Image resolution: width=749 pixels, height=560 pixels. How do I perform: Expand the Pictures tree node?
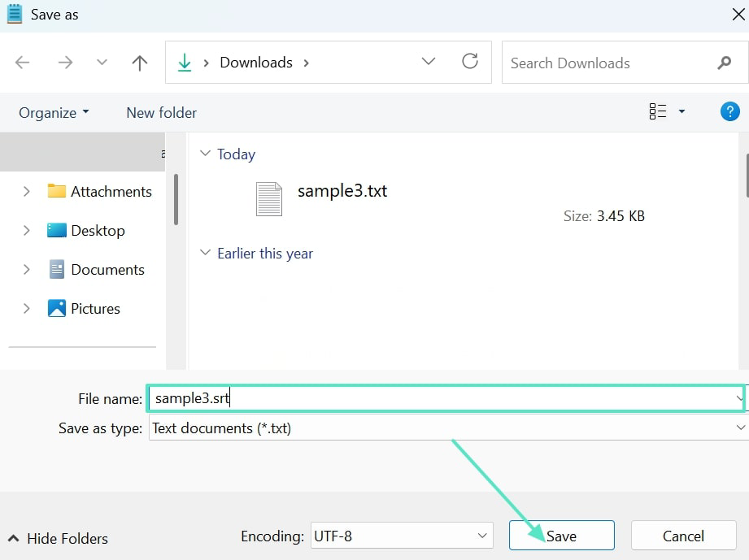click(27, 309)
